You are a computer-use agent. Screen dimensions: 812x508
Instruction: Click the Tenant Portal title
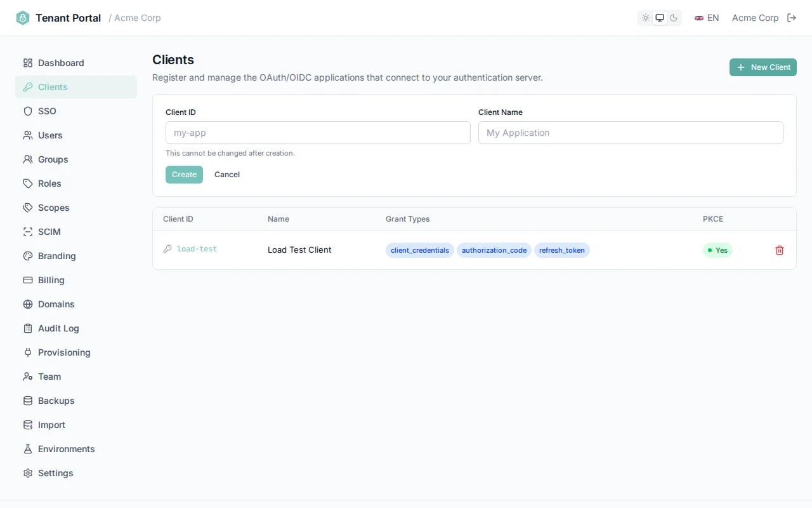tap(69, 18)
